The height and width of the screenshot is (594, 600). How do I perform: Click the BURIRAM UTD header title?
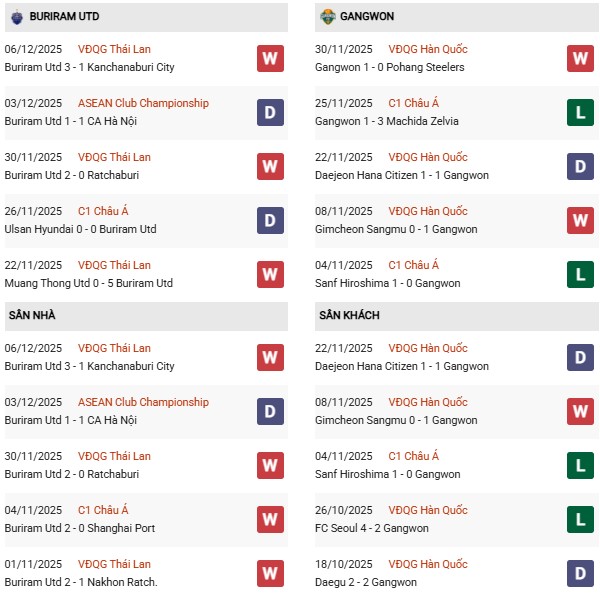click(64, 17)
